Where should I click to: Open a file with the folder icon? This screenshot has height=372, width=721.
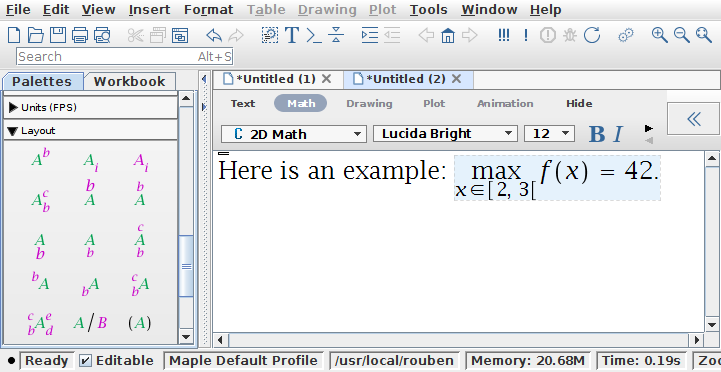[35, 35]
